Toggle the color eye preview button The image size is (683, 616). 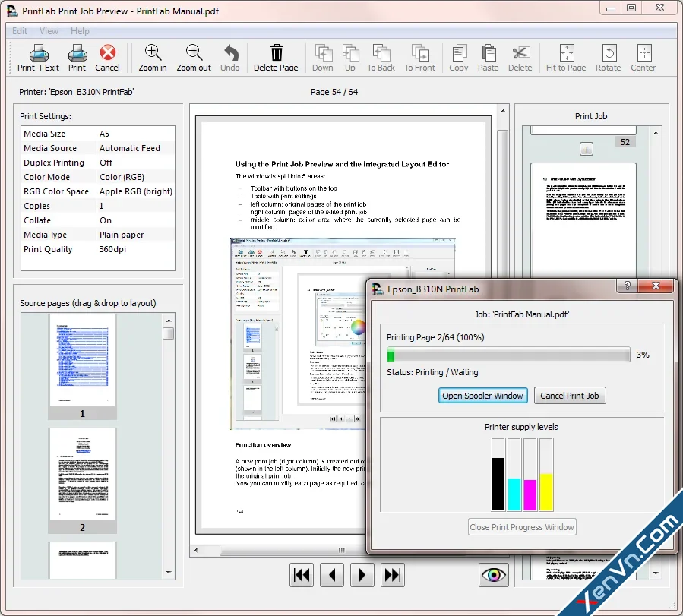[x=494, y=575]
